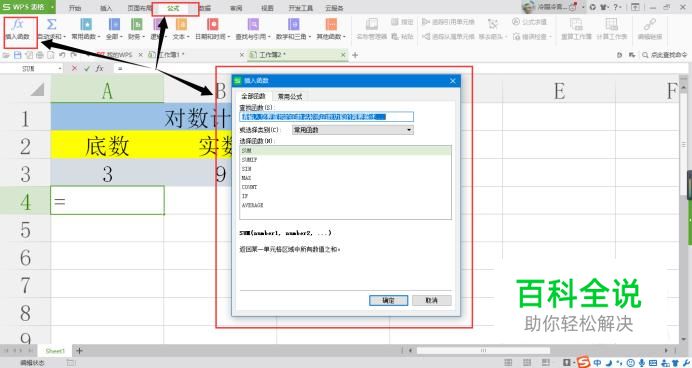Screen dimensions: 692x368
Task: Switch to the 视图 ribbon tab
Action: coord(267,8)
